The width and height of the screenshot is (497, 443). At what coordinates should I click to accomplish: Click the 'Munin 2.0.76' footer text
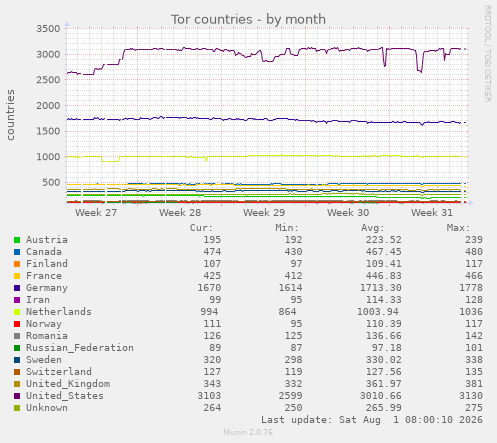click(248, 432)
